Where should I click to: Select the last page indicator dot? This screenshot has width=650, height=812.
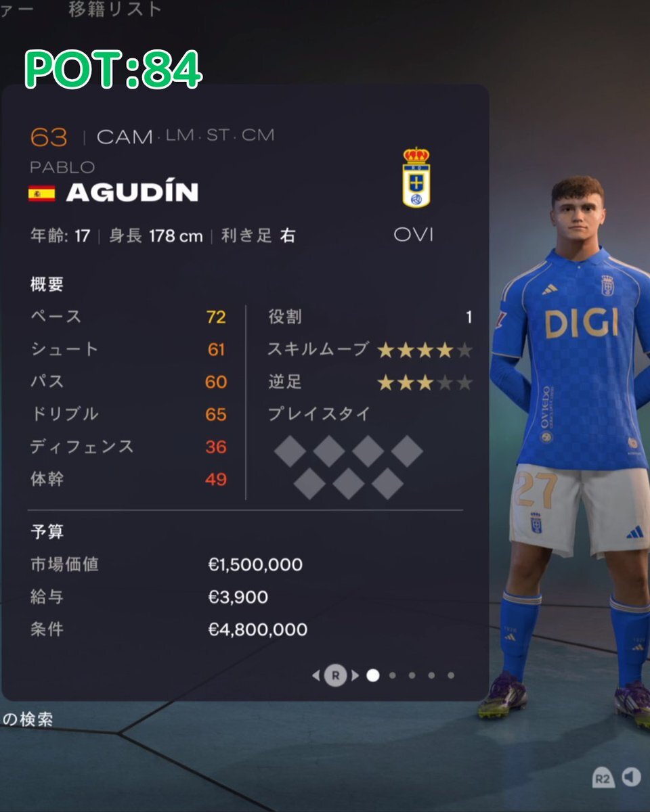451,675
